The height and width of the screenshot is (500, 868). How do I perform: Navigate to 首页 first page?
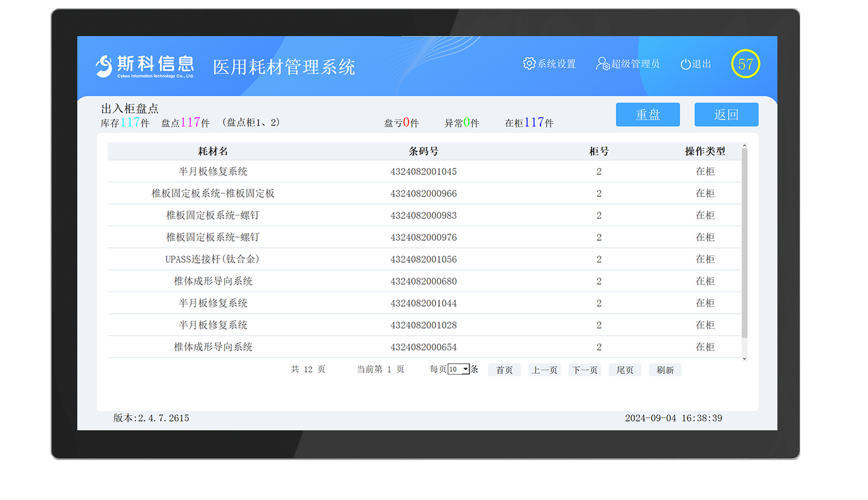pos(504,369)
